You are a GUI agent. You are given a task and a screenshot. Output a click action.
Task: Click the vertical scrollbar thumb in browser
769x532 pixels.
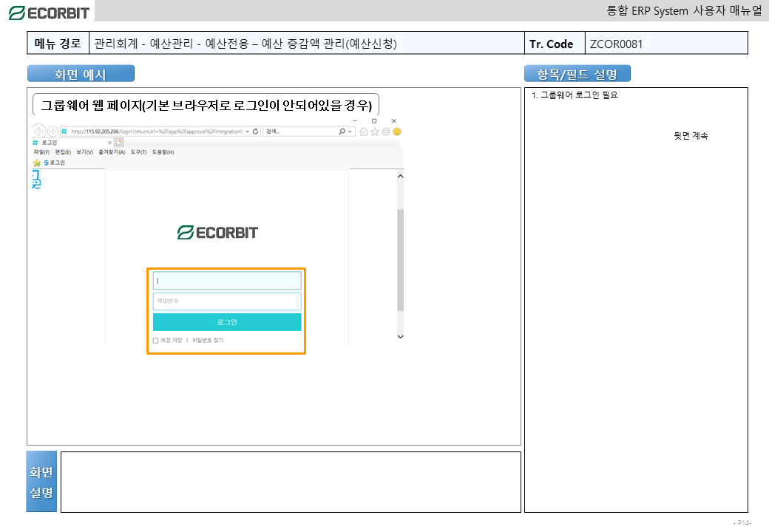[x=400, y=259]
